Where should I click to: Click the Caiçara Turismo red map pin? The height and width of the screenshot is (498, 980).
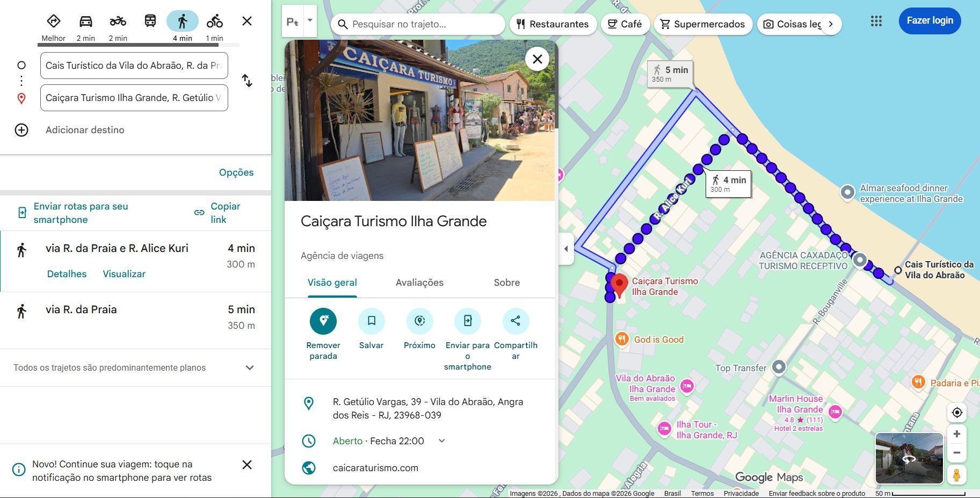(x=619, y=285)
